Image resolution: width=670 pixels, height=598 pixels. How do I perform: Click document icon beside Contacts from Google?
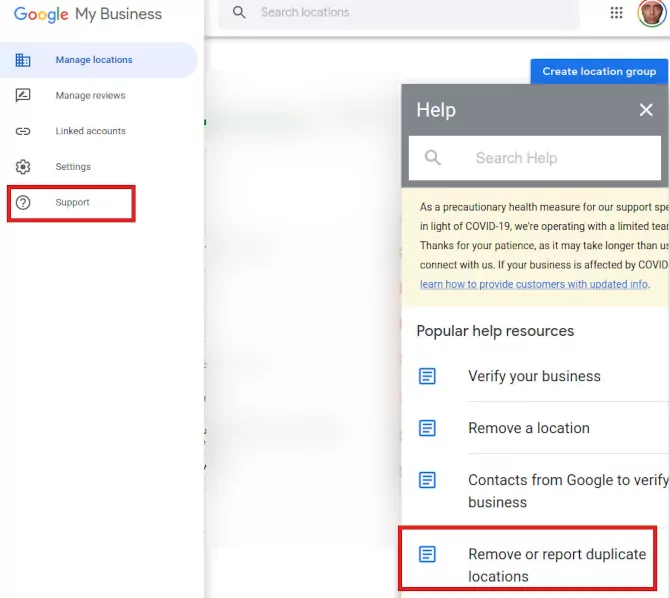427,480
